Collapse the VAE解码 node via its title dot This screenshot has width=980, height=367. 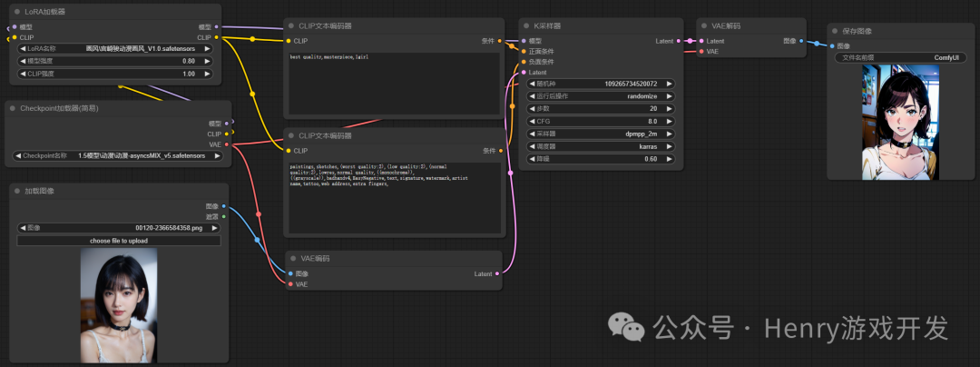tap(704, 26)
